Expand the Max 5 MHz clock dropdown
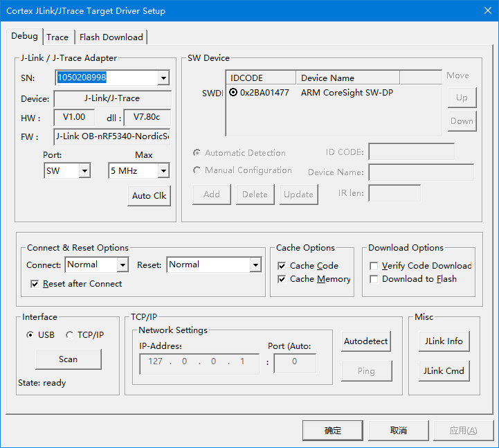499x448 pixels. (x=163, y=170)
